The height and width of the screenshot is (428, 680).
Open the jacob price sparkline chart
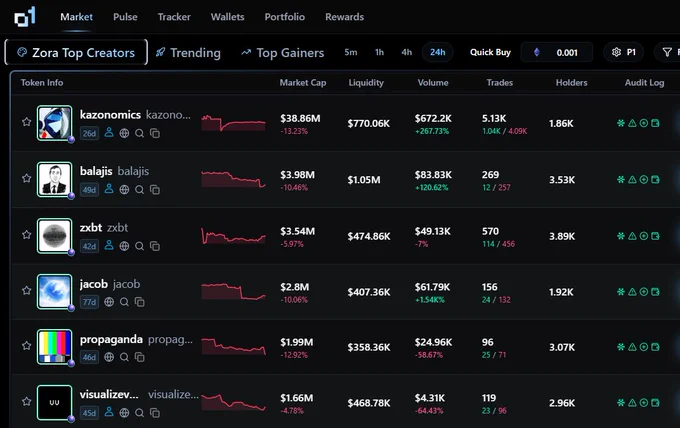pyautogui.click(x=233, y=291)
